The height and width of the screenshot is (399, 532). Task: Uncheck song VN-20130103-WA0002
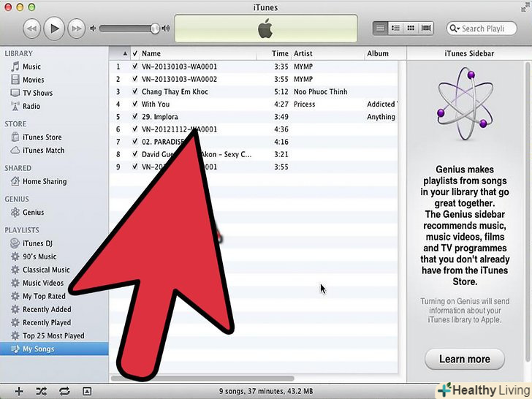(135, 79)
